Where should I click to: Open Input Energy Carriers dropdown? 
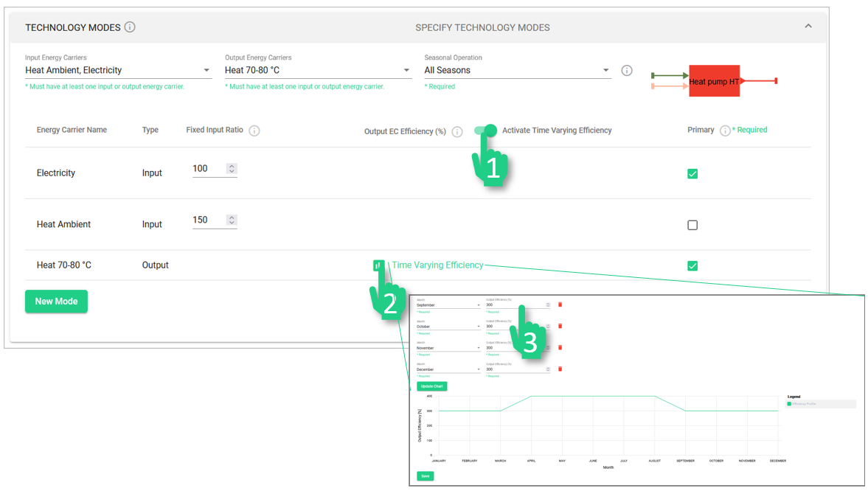118,71
